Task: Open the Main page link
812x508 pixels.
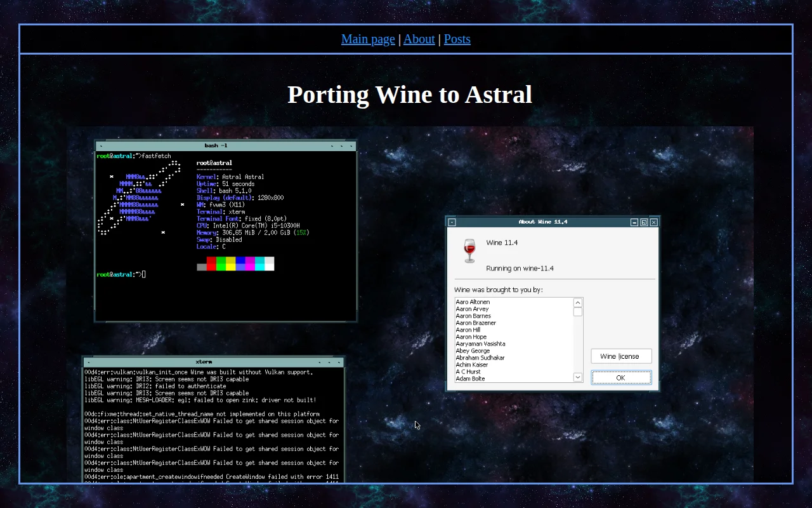Action: (368, 39)
